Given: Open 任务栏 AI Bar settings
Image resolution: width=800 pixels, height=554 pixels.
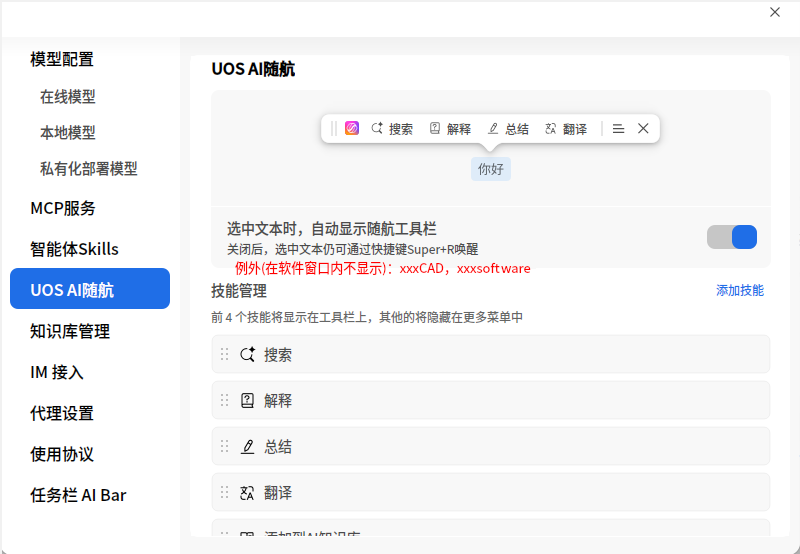Looking at the screenshot, I should click(78, 495).
